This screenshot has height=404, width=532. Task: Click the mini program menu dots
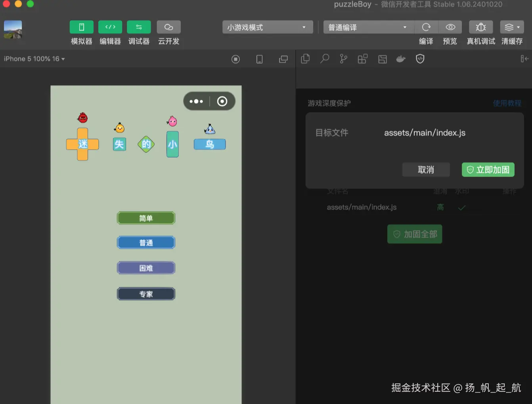[x=196, y=101]
